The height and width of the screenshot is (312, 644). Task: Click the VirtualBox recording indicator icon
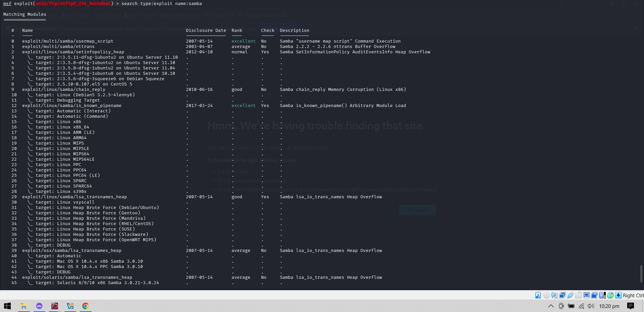tap(594, 295)
